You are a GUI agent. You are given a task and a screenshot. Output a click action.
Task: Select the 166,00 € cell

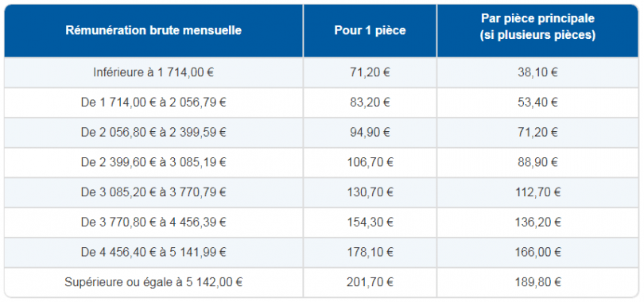(538, 253)
